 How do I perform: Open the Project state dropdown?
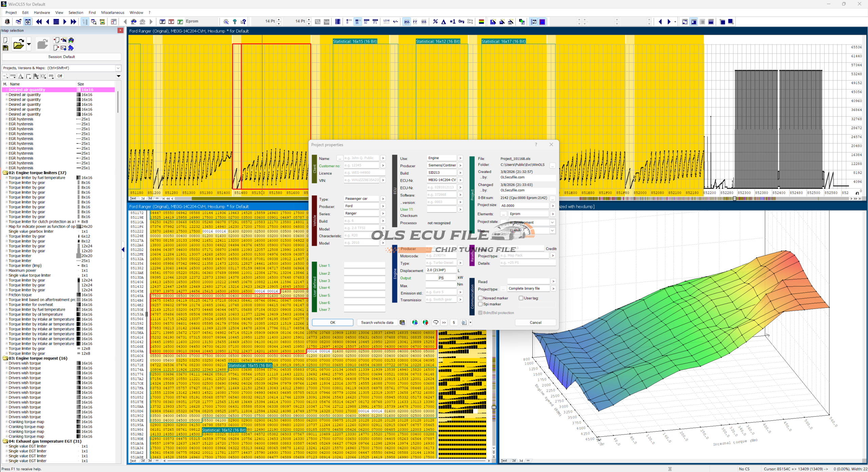point(552,222)
